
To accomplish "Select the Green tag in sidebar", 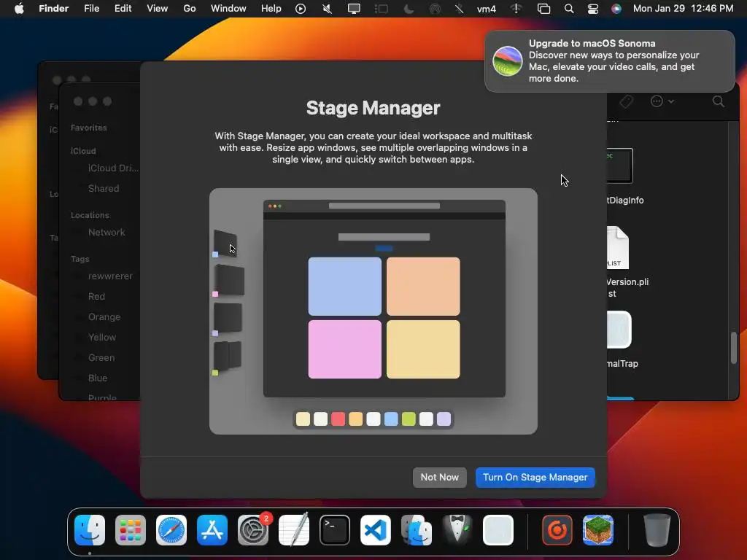I will (x=101, y=357).
